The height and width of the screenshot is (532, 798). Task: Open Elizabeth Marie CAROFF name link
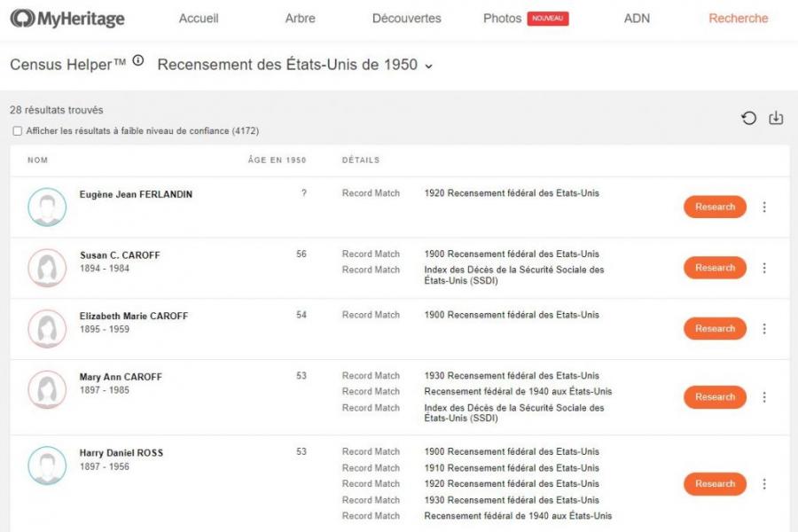tap(133, 317)
